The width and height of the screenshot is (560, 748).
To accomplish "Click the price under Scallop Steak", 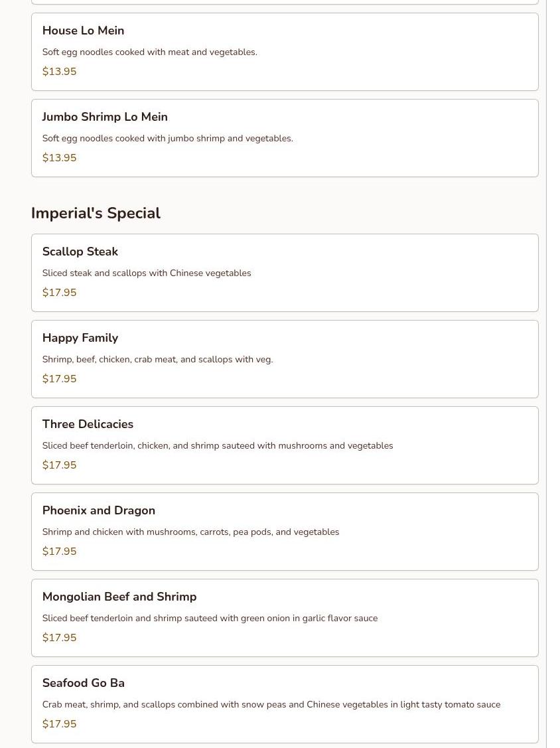I will click(x=59, y=293).
